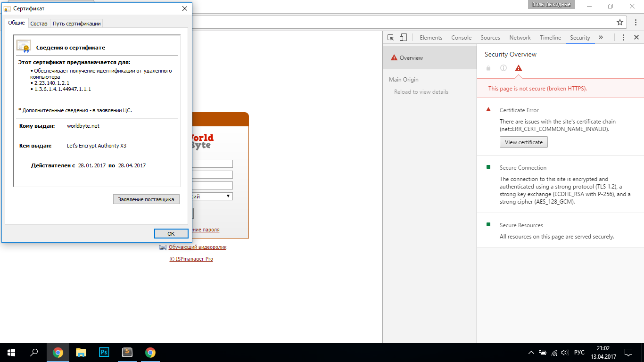Click the Вилы Выкидные profile button
Image resolution: width=644 pixels, height=362 pixels.
tap(552, 5)
